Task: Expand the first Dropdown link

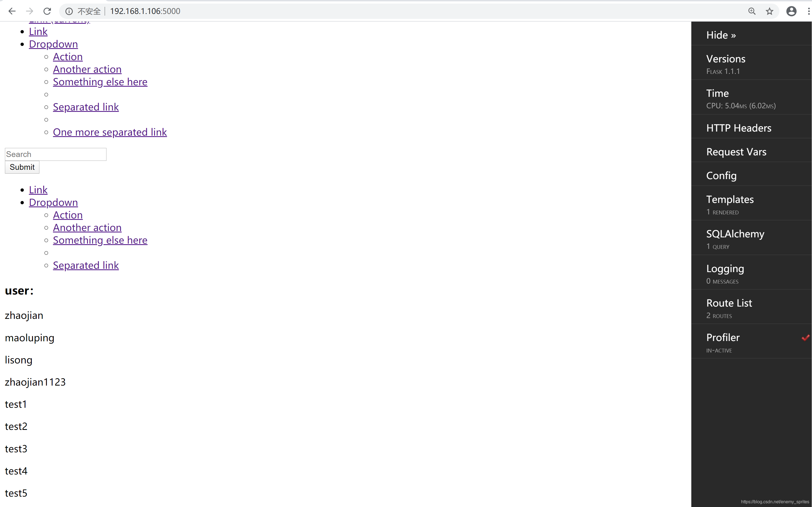Action: [53, 44]
